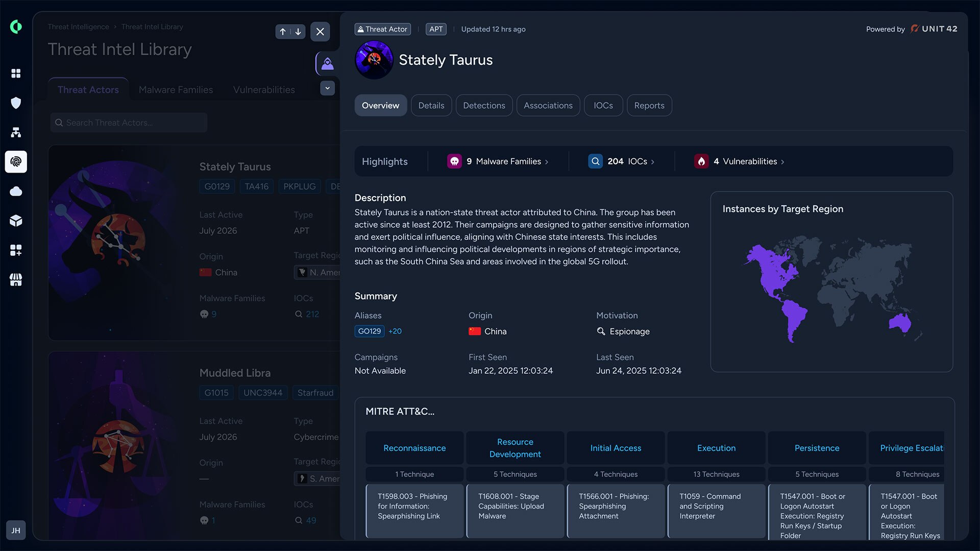Go to previous threat actor with up arrow

(x=283, y=32)
